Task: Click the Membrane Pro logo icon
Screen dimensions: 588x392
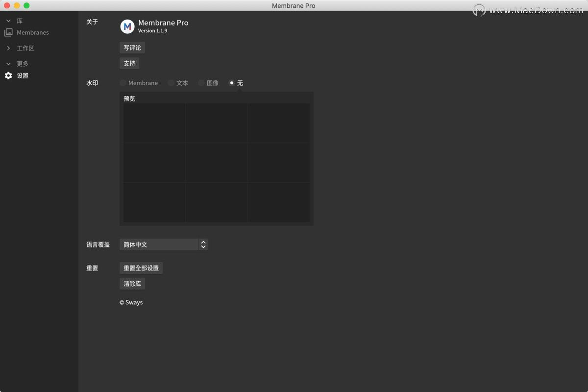Action: tap(127, 26)
